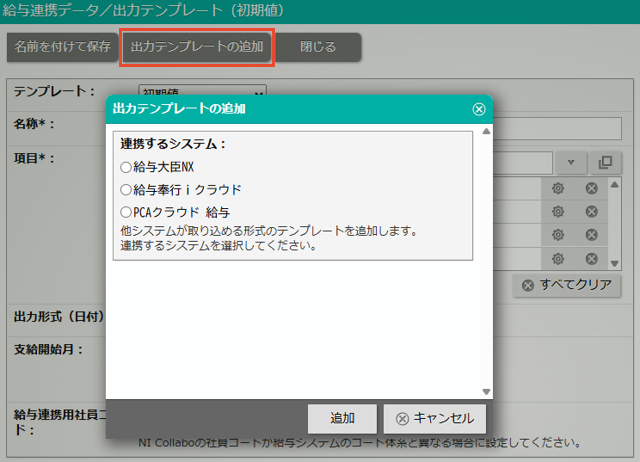
Task: Click 出力テンプレートの追加 in the top toolbar
Action: [x=197, y=47]
